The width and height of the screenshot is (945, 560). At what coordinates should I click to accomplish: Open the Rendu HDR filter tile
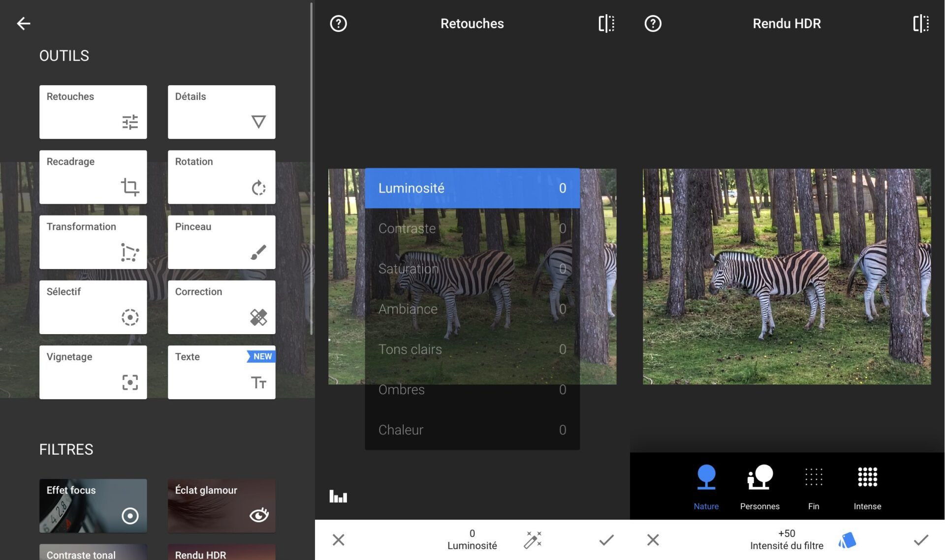221,552
